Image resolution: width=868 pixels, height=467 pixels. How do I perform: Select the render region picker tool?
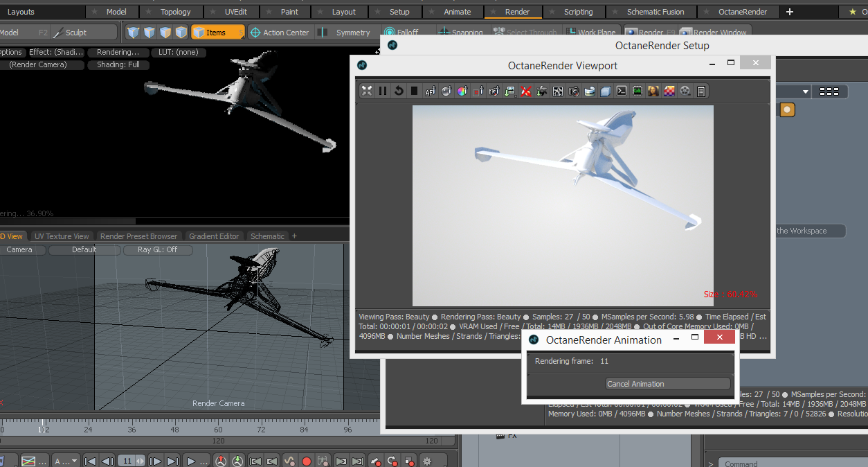(478, 91)
